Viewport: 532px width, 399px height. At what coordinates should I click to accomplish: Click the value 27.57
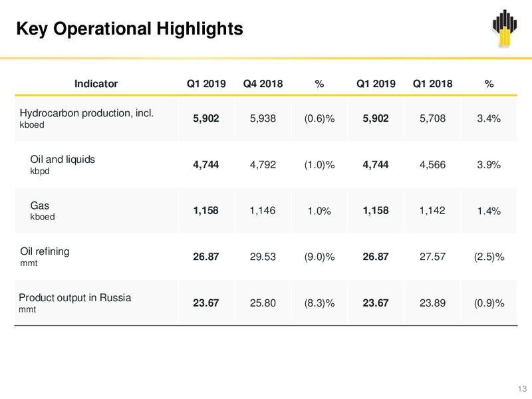coord(433,257)
